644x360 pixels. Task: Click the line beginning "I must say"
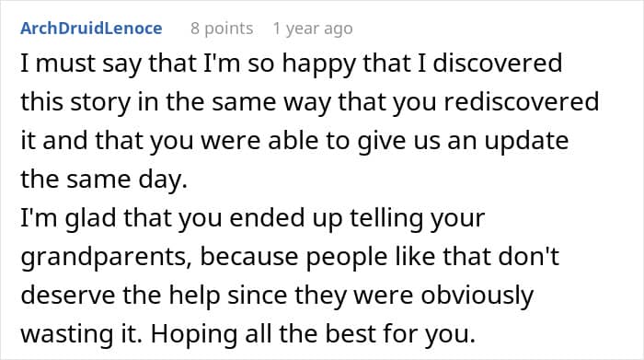tap(292, 64)
